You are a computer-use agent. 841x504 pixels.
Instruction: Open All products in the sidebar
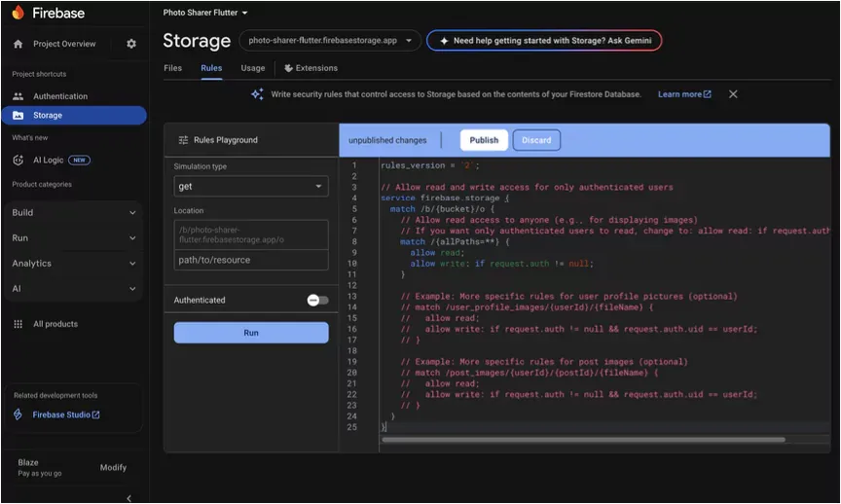55,324
